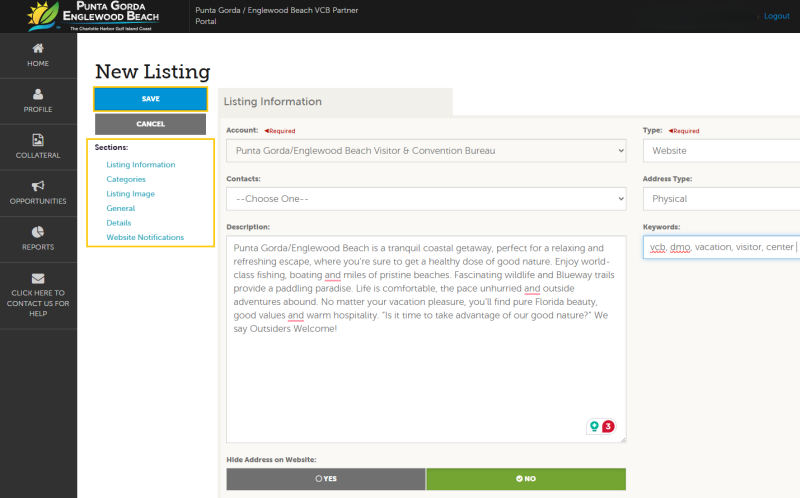This screenshot has width=800, height=498.
Task: Click the Punta Gorda VCB Partner Portal title
Action: [x=277, y=16]
